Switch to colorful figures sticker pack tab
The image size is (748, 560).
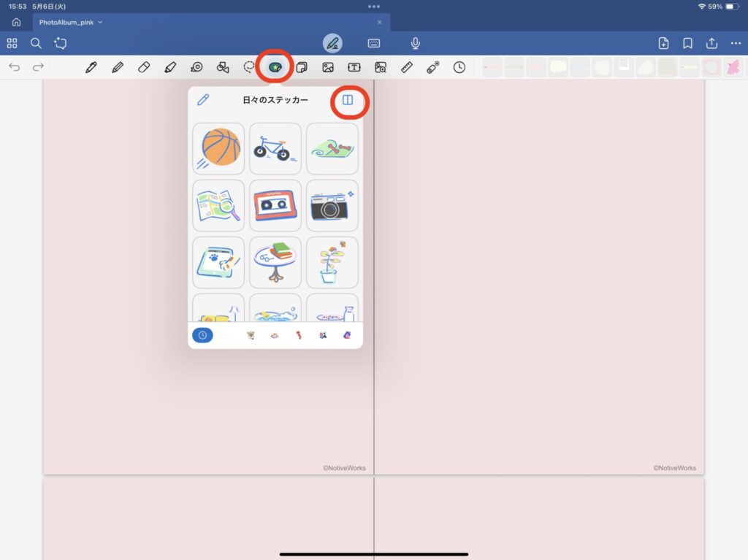tap(323, 335)
